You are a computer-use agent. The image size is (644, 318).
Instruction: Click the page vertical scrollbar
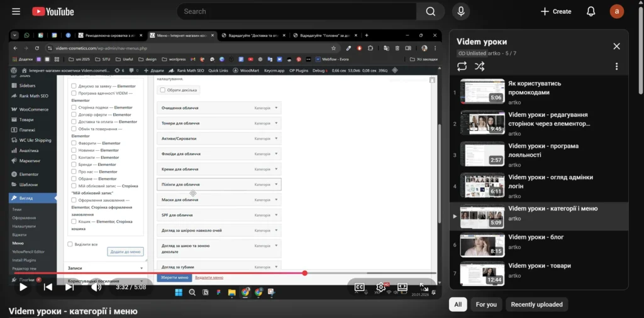pos(641,49)
